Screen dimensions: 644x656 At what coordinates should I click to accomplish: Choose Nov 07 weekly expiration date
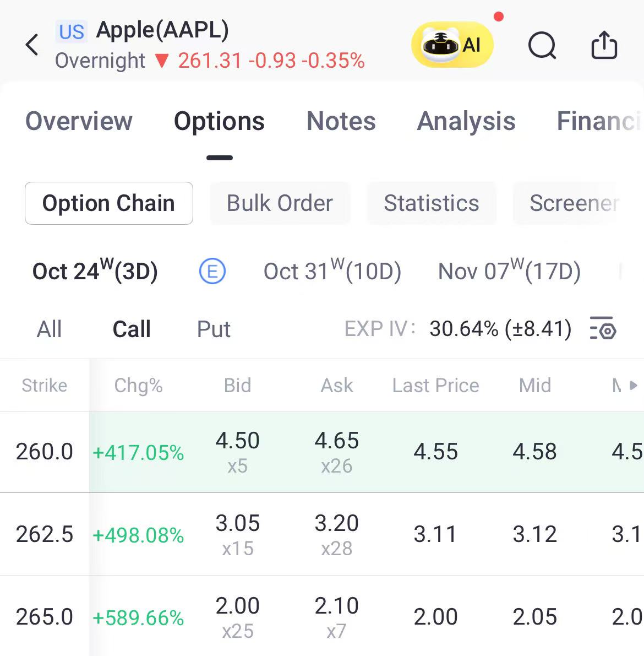[x=509, y=272]
